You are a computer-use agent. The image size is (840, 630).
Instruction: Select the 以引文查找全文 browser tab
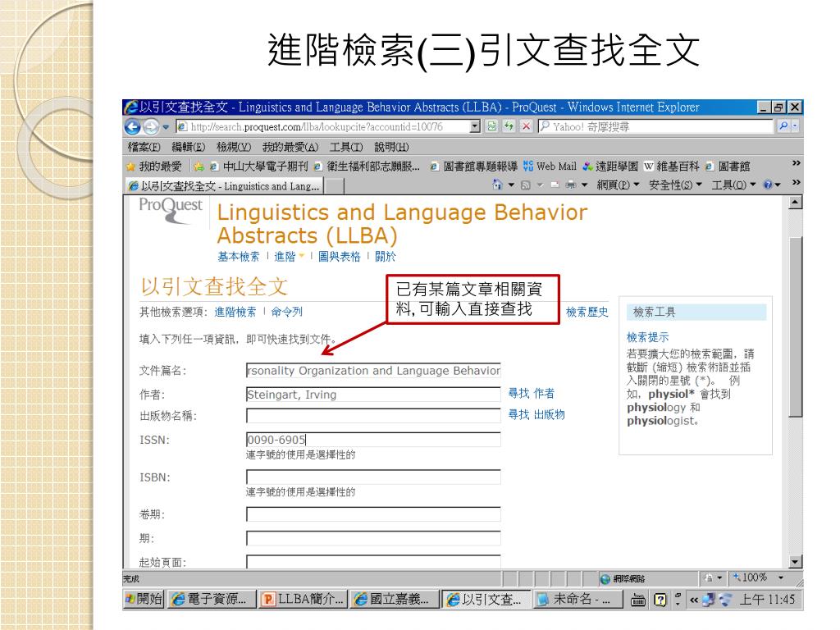click(224, 186)
